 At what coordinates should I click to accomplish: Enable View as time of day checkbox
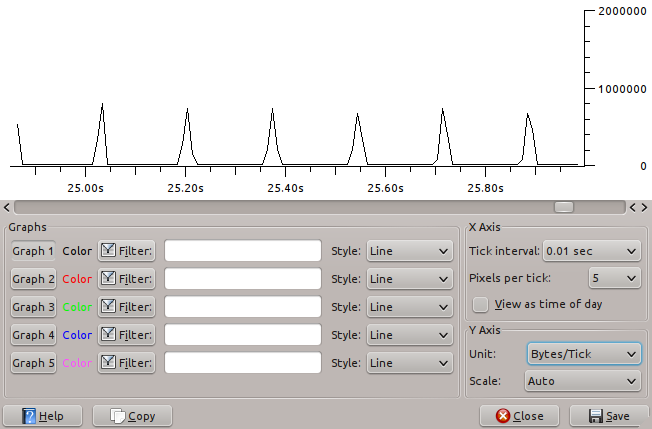480,304
